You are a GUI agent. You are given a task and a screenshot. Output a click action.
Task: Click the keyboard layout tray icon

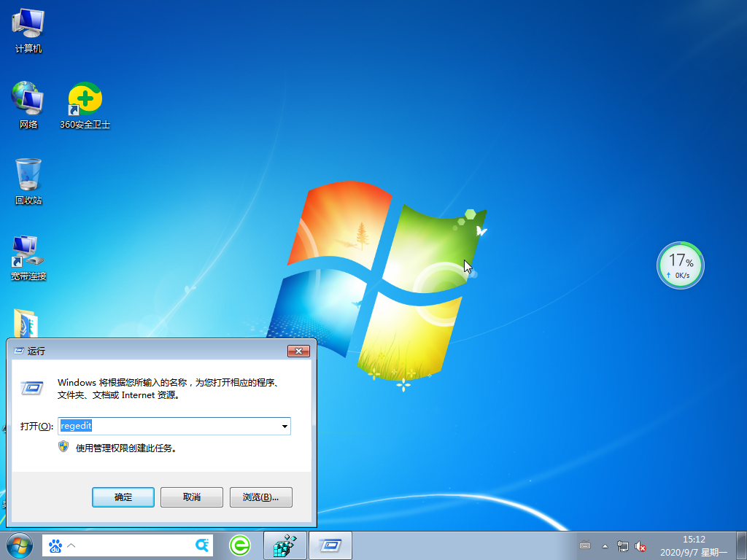coord(585,545)
